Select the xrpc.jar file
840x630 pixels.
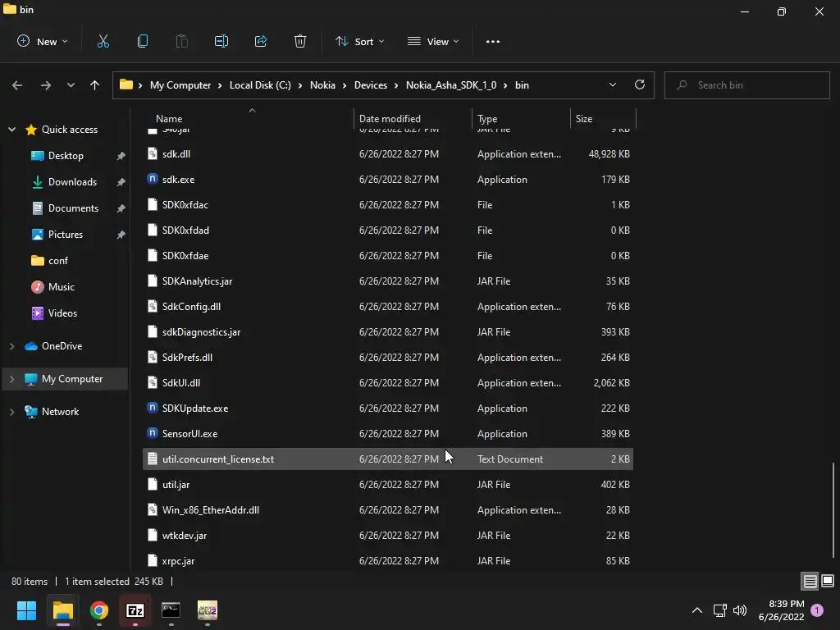(388, 560)
